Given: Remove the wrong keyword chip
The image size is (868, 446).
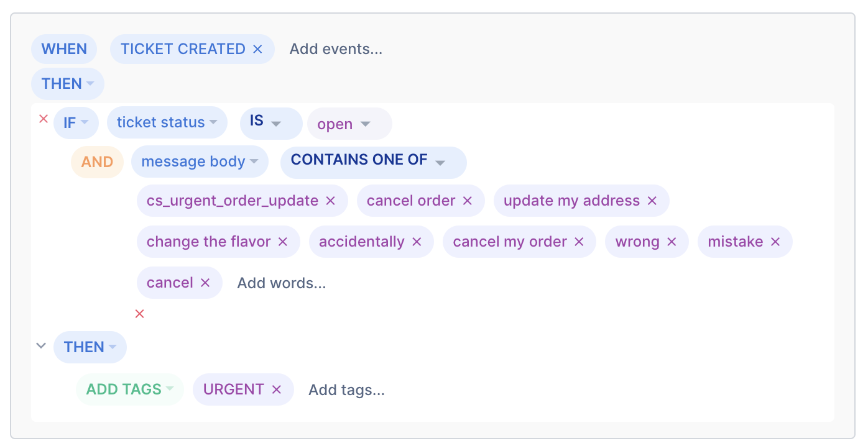Looking at the screenshot, I should (671, 242).
